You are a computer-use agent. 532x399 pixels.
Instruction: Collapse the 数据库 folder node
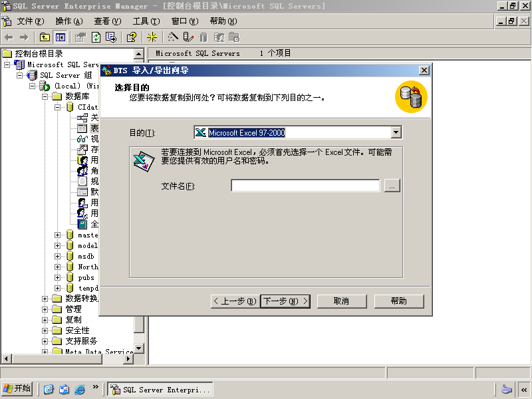45,96
